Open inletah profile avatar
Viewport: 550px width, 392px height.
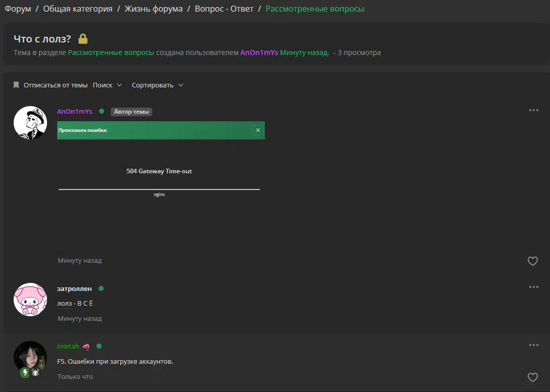30,358
